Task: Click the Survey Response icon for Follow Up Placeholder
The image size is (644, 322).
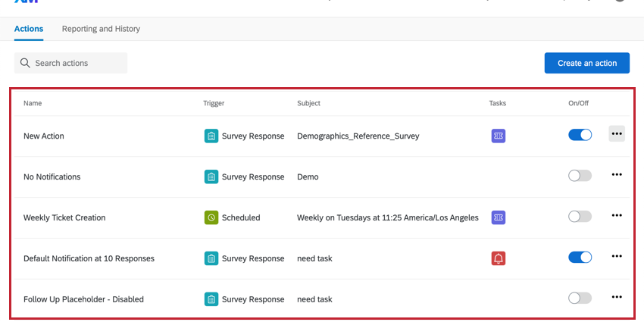Action: [211, 299]
